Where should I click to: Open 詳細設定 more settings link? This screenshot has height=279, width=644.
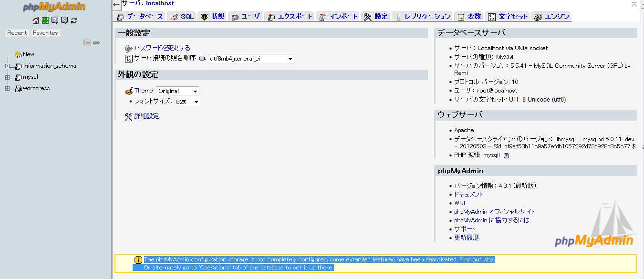click(147, 116)
